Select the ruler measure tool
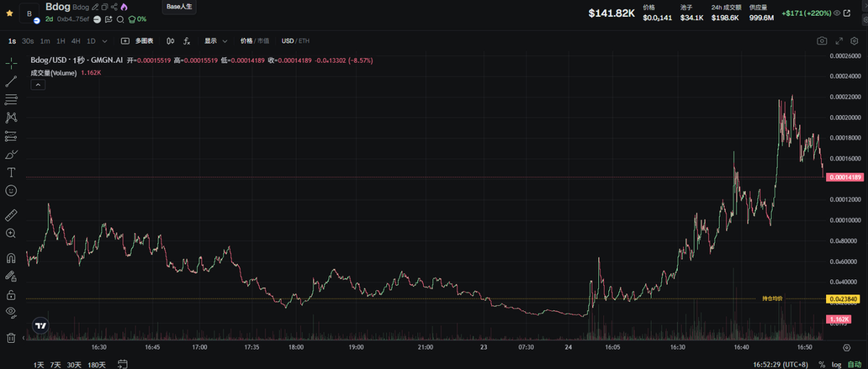 12,215
